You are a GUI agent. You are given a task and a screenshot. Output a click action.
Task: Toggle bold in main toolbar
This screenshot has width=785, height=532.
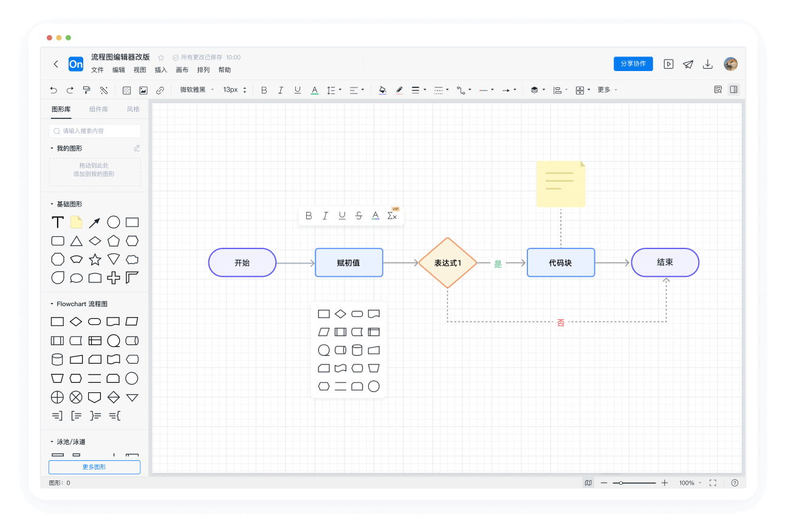pos(264,90)
